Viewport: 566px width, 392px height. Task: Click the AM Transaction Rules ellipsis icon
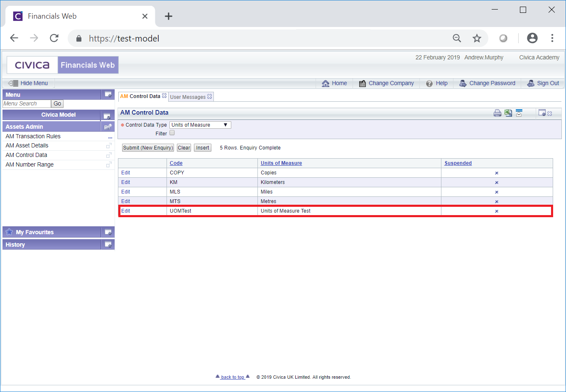tap(110, 137)
